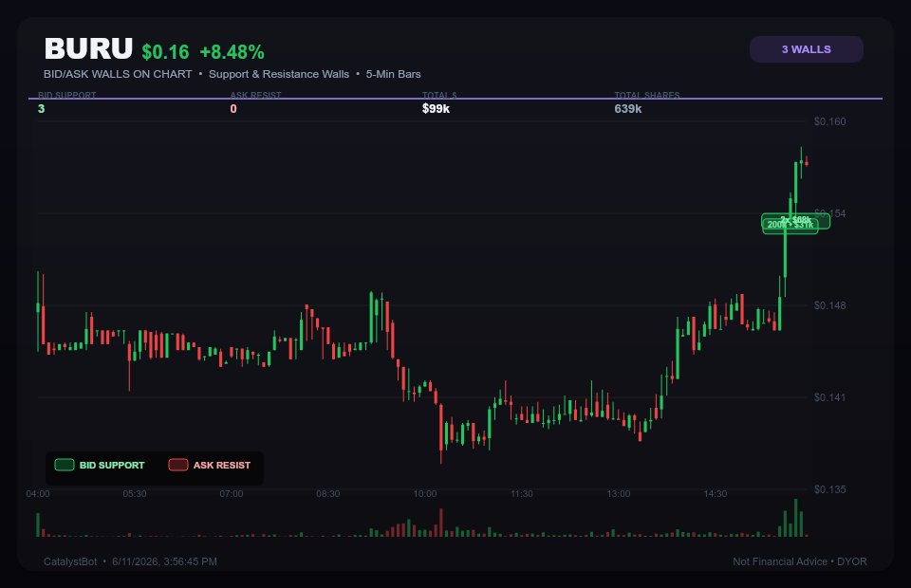Click the CatalystBot footer name

click(x=70, y=561)
